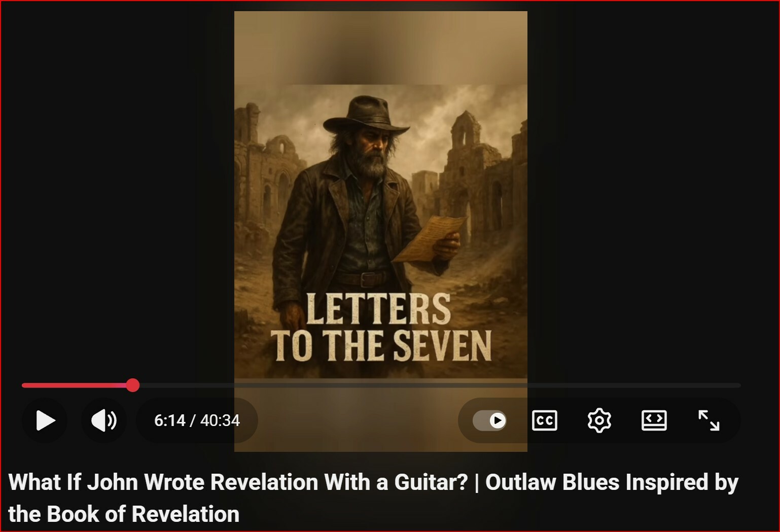Screen dimensions: 780x532
Task: Click the video title about John and Revelation
Action: coord(373,498)
